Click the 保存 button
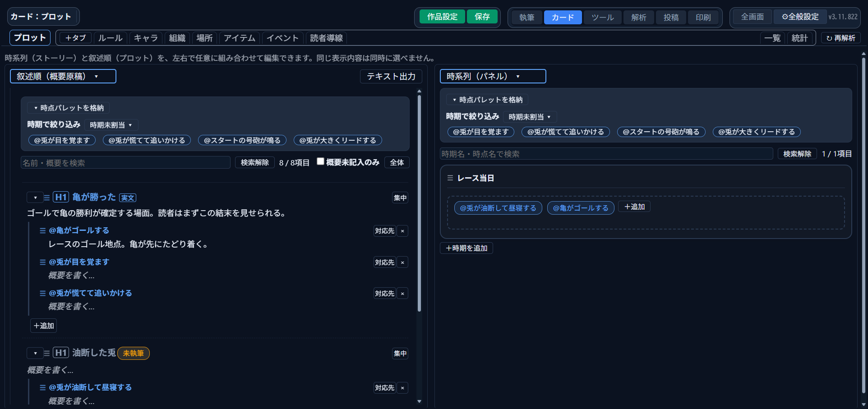The width and height of the screenshot is (868, 409). click(x=482, y=17)
